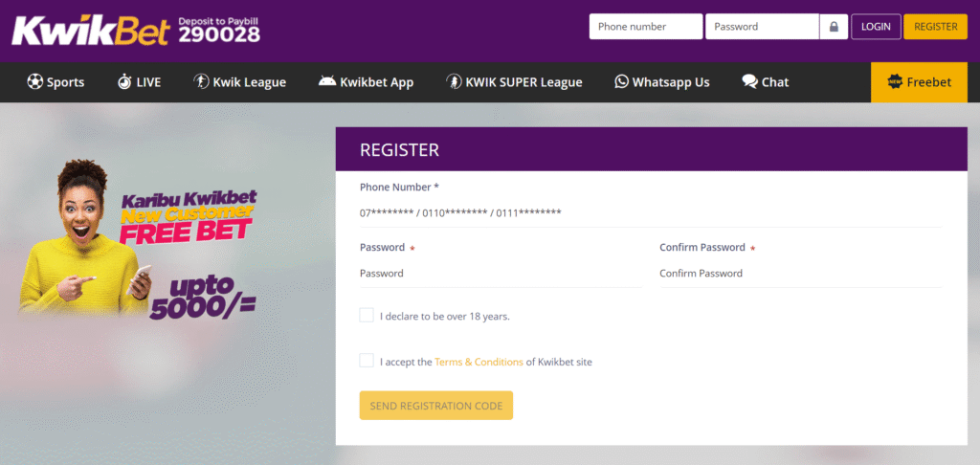Screen dimensions: 980x465
Task: Tick the accept Terms & Conditions checkbox
Action: [x=367, y=361]
